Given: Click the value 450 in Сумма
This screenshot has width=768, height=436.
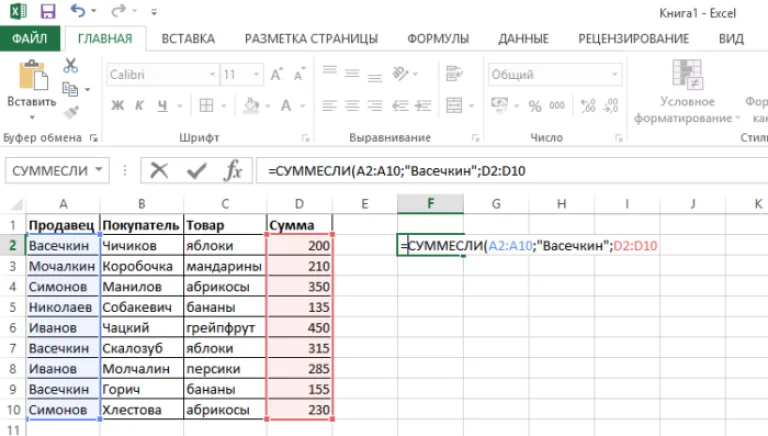Looking at the screenshot, I should [x=299, y=328].
